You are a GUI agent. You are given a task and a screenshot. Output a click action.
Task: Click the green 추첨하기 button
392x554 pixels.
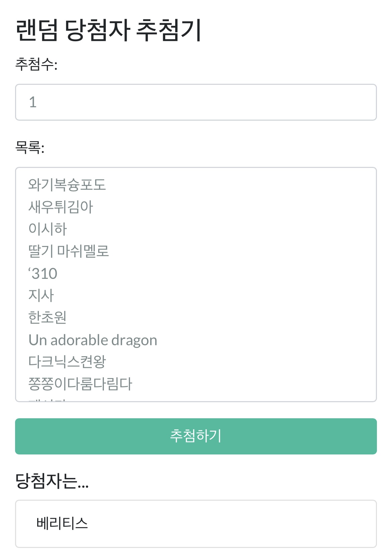click(196, 436)
